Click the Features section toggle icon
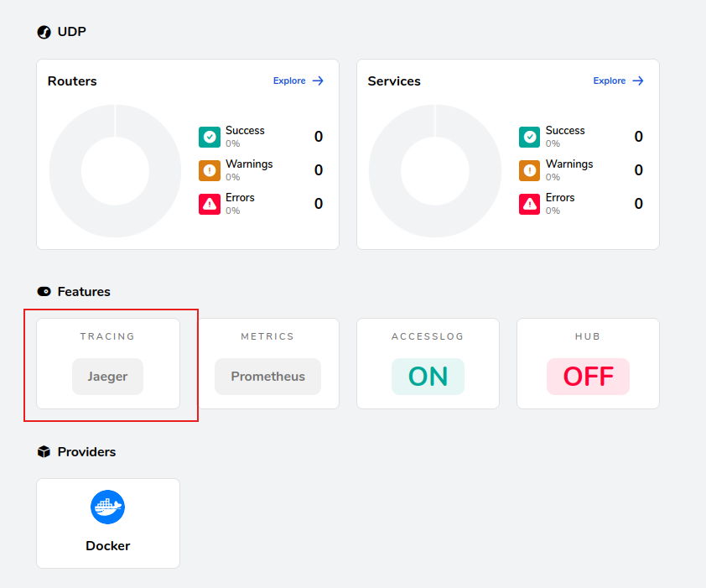This screenshot has width=706, height=588. coord(44,292)
